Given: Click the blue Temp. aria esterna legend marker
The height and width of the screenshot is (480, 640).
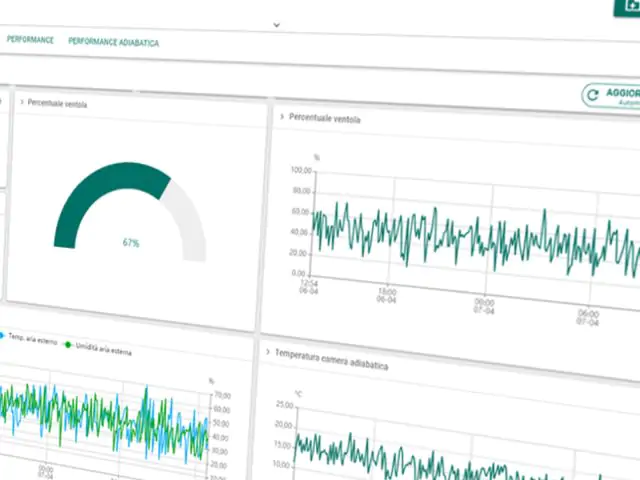Looking at the screenshot, I should tap(3, 335).
